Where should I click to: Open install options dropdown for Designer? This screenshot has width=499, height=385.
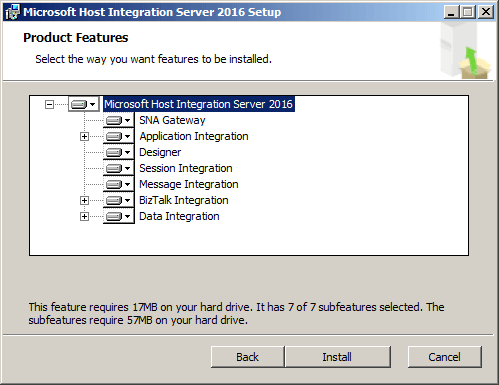[x=118, y=152]
